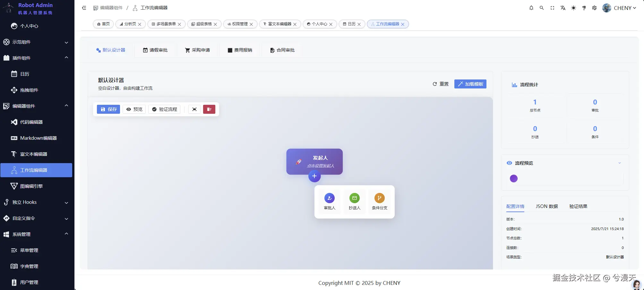
Task: Switch to the 请假审批 tab
Action: (155, 50)
